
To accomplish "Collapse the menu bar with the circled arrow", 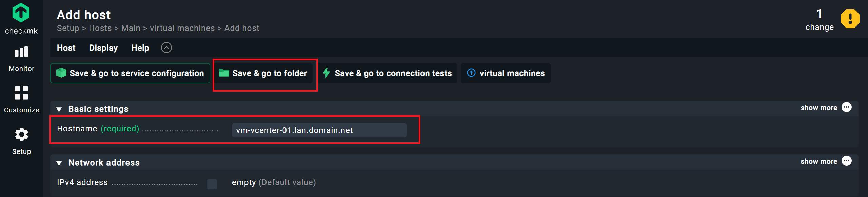I will [x=166, y=48].
